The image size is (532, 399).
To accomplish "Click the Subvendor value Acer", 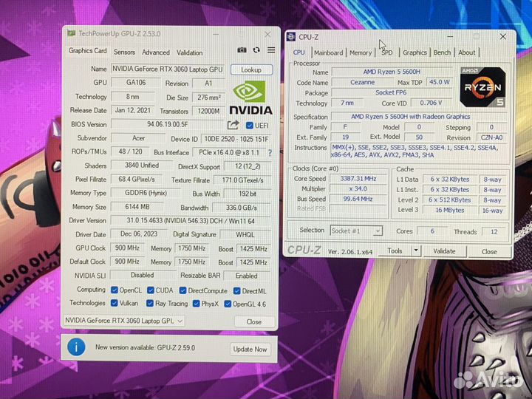I will click(138, 138).
